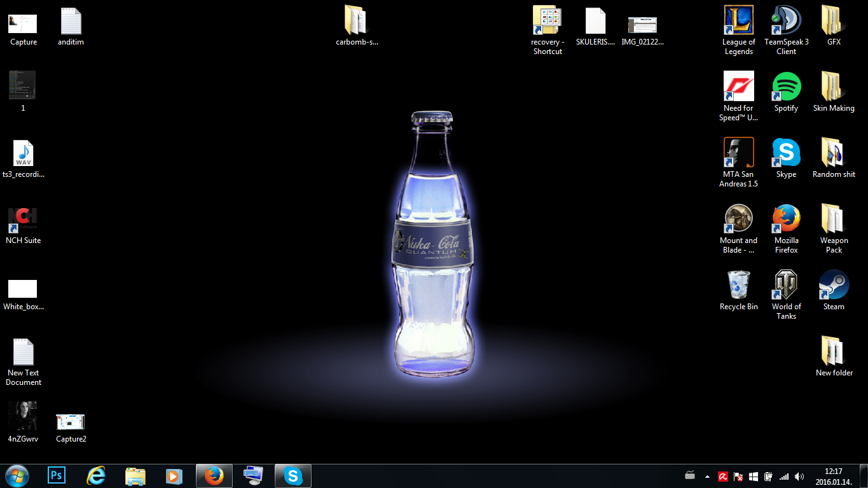
Task: Select the New folder icon
Action: (834, 357)
